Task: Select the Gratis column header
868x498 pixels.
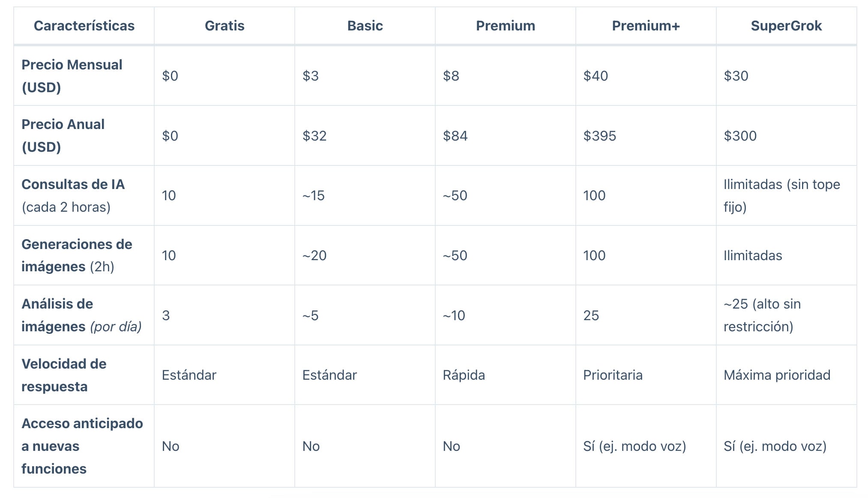Action: pyautogui.click(x=224, y=26)
